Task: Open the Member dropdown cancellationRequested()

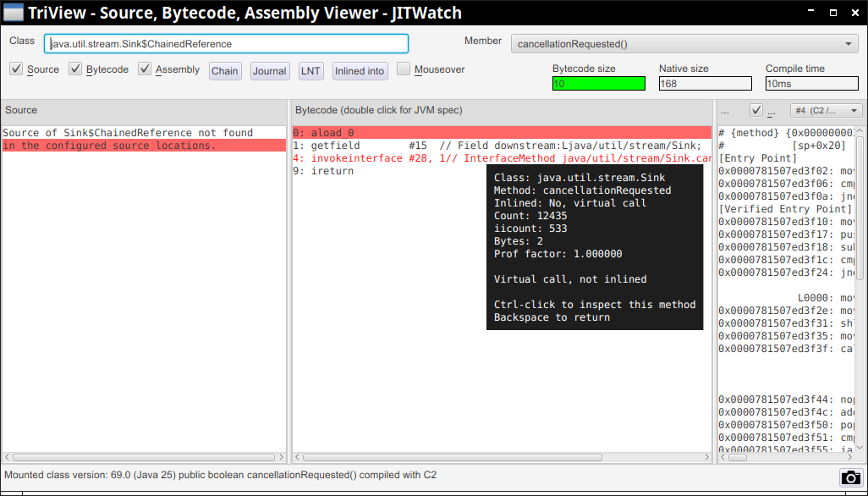Action: pos(684,44)
